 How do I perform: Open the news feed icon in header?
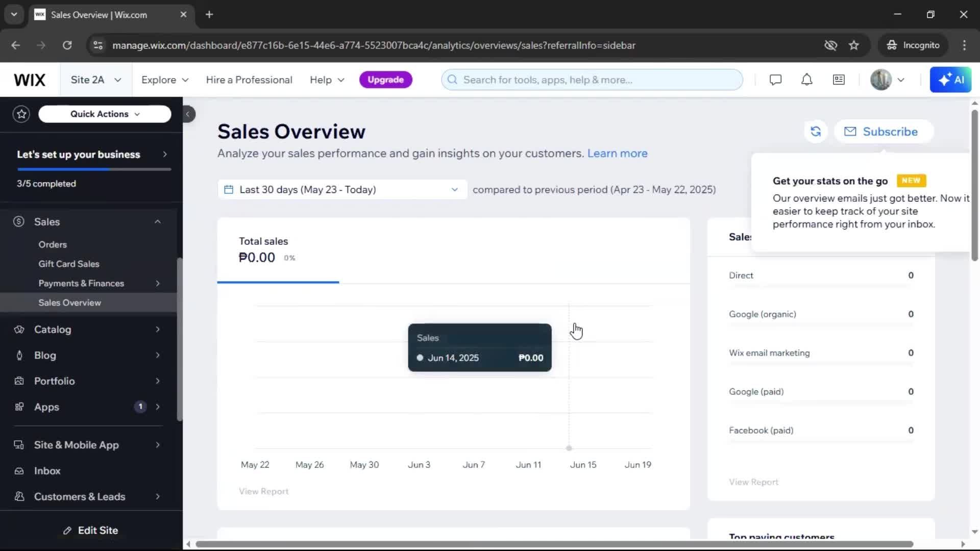point(839,80)
